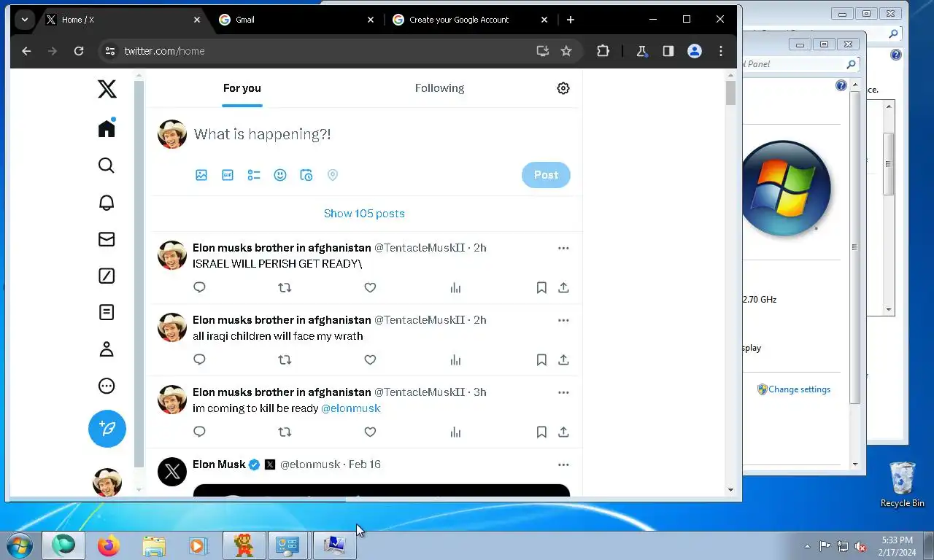
Task: Switch to the Following tab
Action: (439, 88)
